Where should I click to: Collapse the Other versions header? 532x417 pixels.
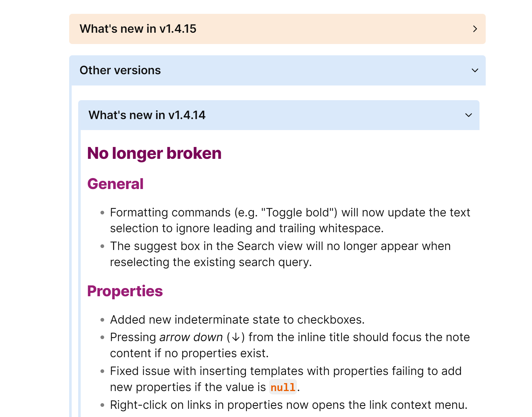coord(277,70)
